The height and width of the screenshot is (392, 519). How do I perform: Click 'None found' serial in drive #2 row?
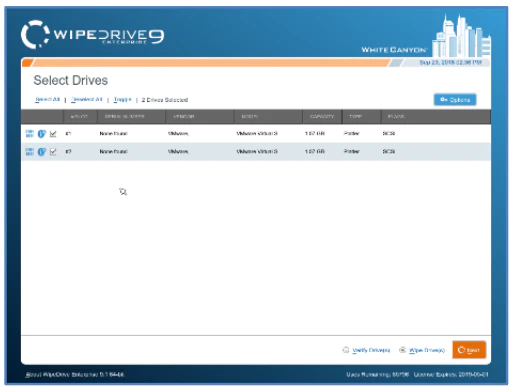[113, 152]
